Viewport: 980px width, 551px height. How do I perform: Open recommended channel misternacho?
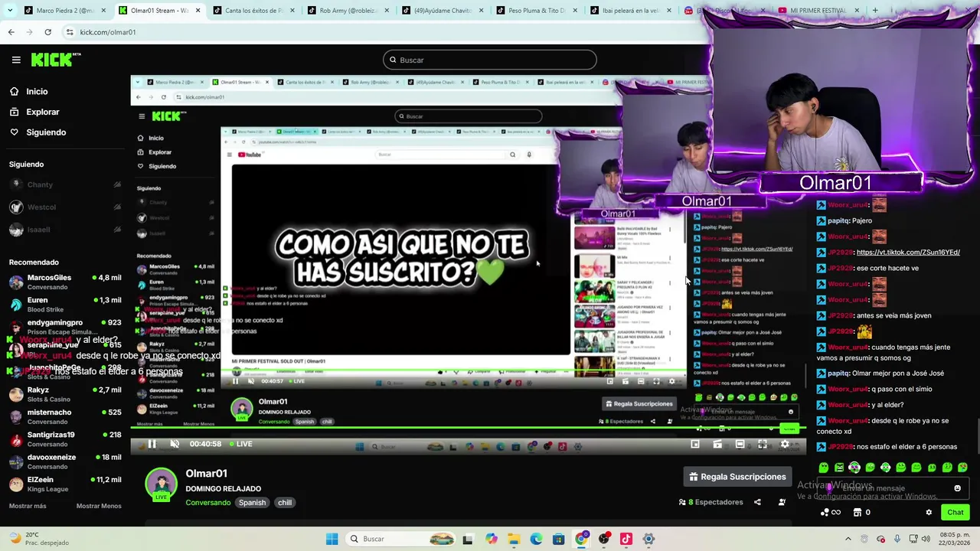pyautogui.click(x=65, y=416)
